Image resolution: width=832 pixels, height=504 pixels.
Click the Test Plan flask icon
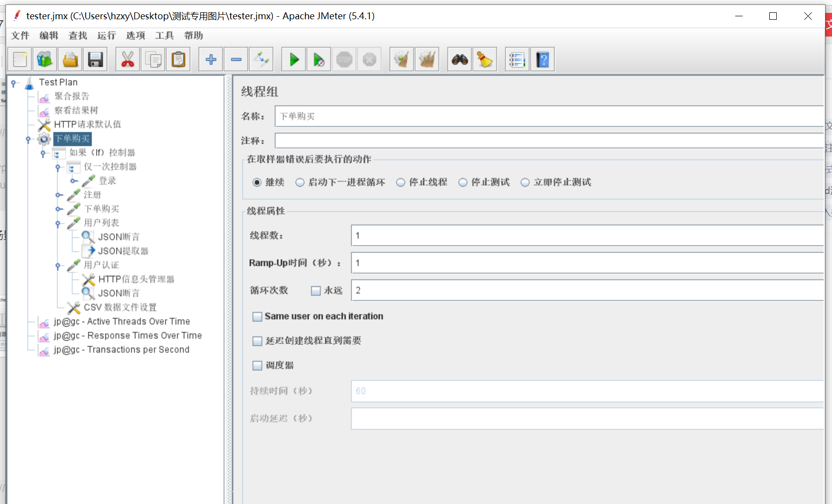(x=29, y=82)
